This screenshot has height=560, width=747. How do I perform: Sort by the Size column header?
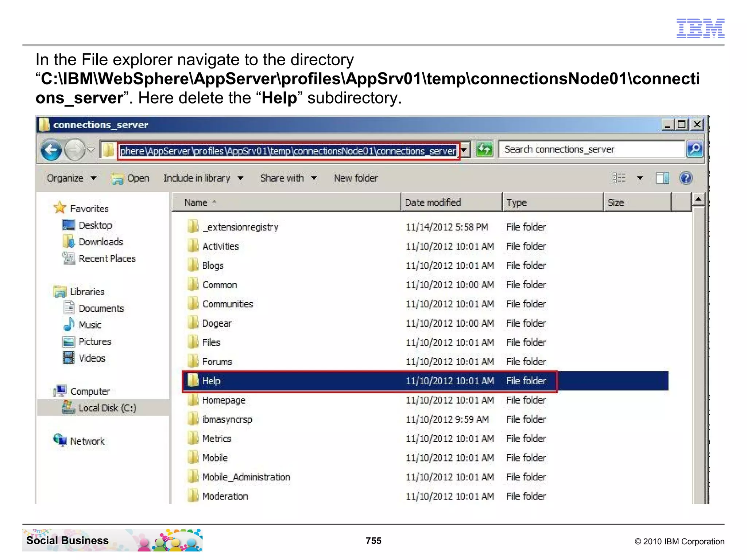point(637,202)
